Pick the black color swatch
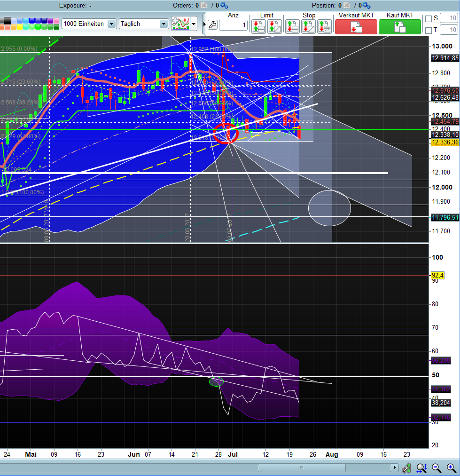Screen dimensions: 460x476 (7, 21)
